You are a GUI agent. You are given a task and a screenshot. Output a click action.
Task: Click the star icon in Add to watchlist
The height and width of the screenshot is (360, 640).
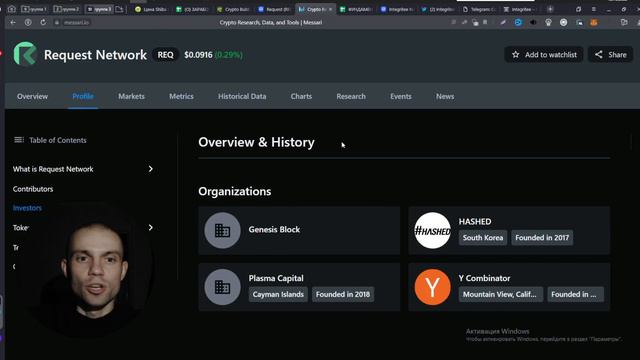click(x=516, y=54)
